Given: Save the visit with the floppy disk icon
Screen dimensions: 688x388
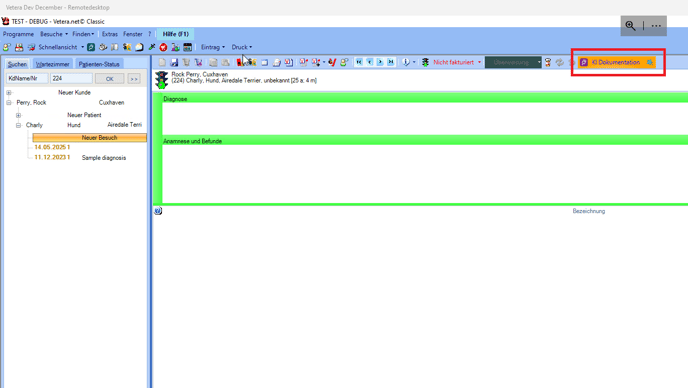Looking at the screenshot, I should pos(174,62).
